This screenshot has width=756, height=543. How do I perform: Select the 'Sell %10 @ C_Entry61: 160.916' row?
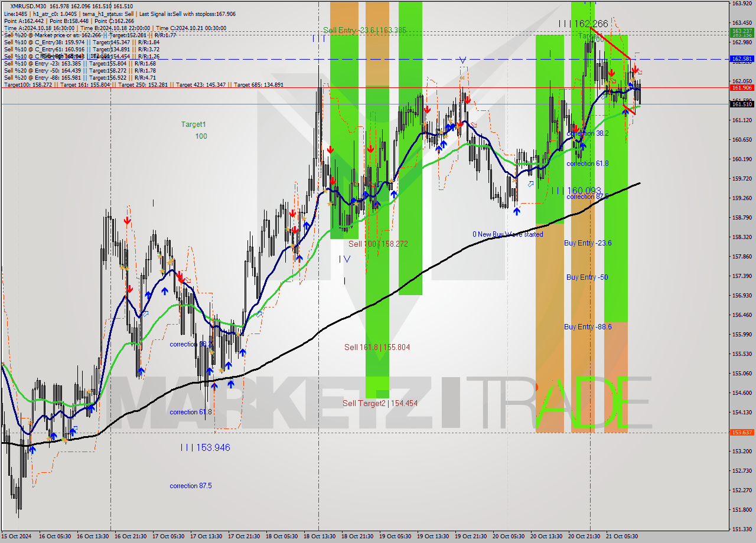(x=82, y=49)
